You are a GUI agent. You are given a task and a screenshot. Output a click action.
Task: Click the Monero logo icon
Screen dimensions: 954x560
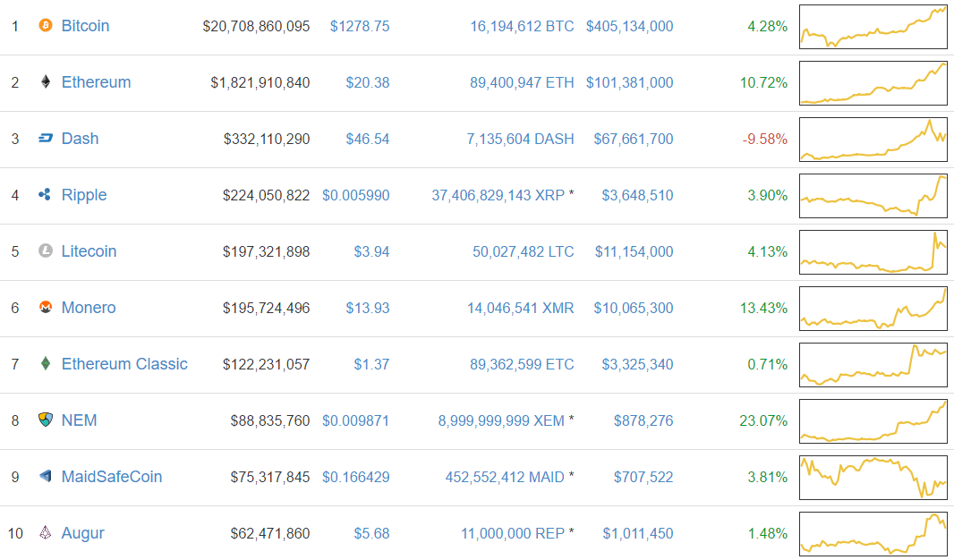coord(46,307)
